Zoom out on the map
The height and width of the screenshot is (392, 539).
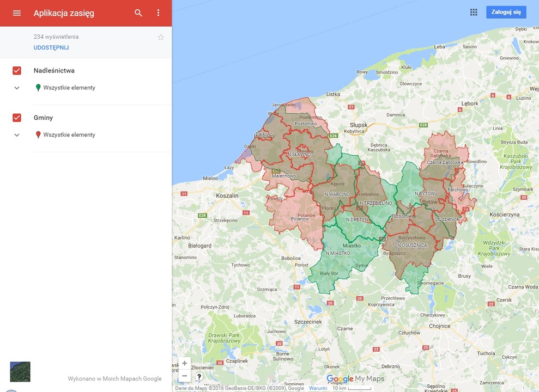coord(185,376)
